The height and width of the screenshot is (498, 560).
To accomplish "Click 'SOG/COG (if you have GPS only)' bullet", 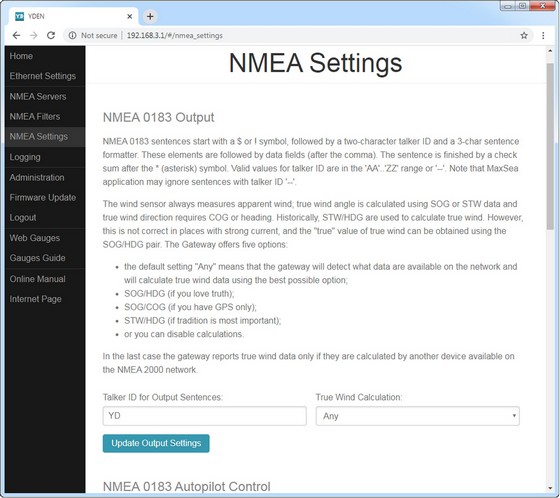I will point(190,307).
